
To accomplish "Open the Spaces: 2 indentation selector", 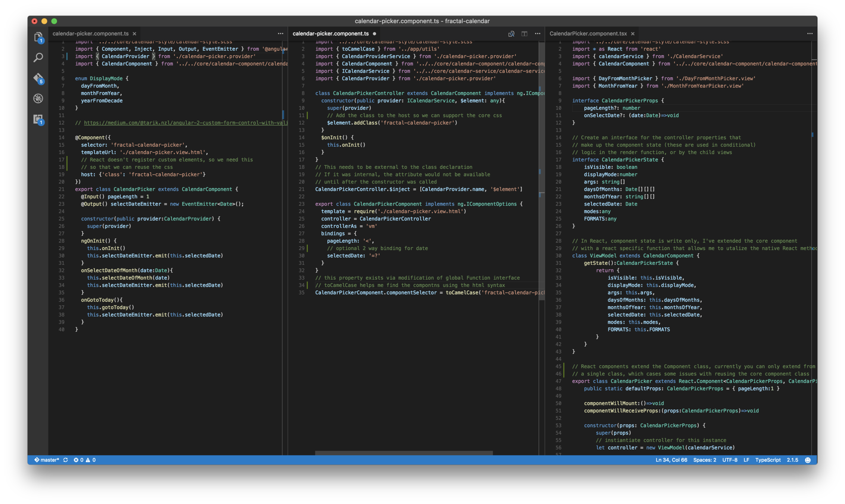I will [x=705, y=460].
